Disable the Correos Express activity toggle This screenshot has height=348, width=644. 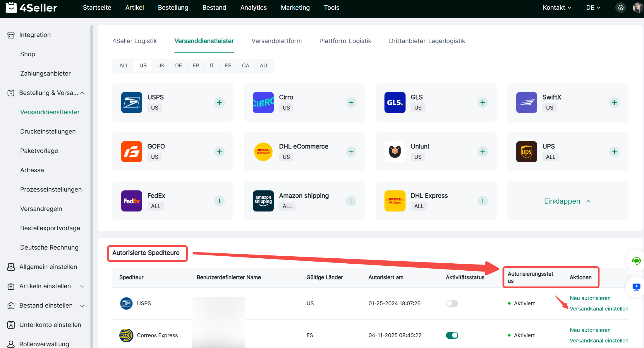tap(452, 335)
